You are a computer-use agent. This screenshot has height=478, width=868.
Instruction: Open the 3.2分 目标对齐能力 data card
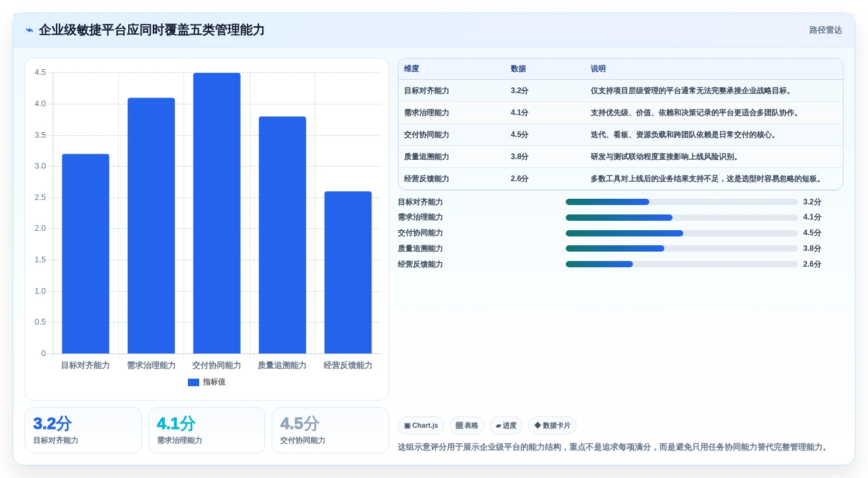click(83, 430)
